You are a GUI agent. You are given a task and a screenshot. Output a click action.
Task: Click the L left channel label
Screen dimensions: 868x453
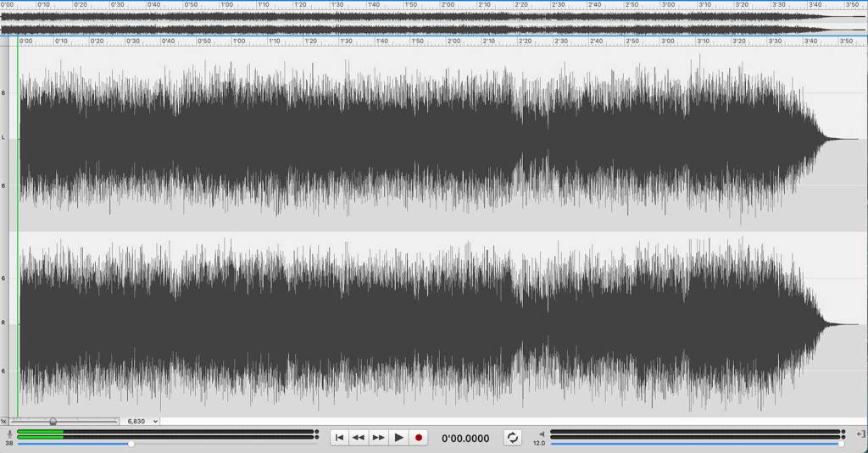pos(4,138)
